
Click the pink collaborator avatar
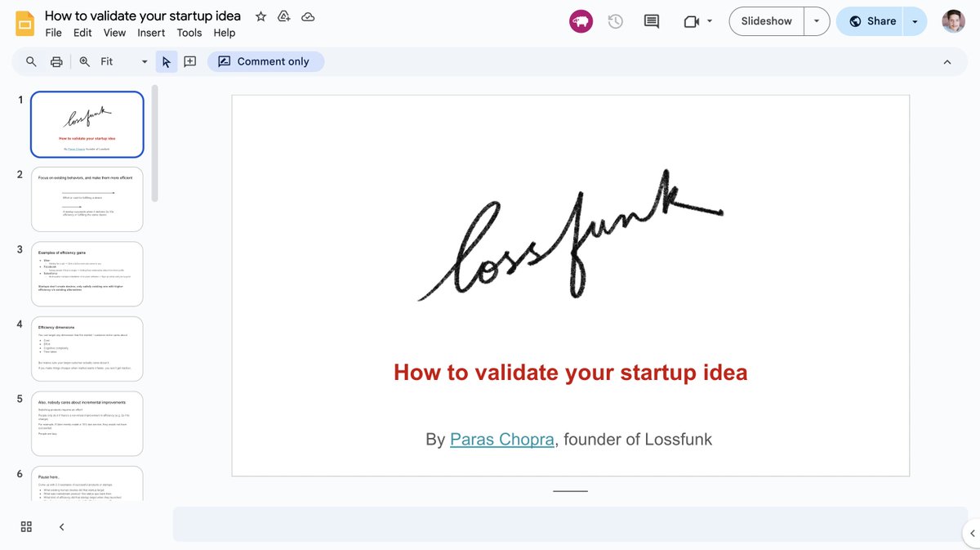(581, 21)
